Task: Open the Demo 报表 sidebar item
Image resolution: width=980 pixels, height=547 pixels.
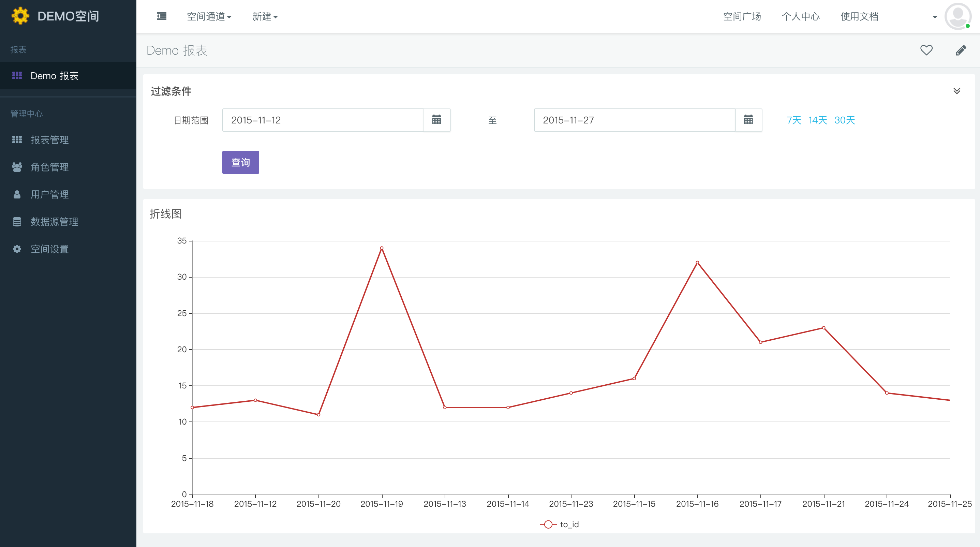Action: click(x=68, y=76)
